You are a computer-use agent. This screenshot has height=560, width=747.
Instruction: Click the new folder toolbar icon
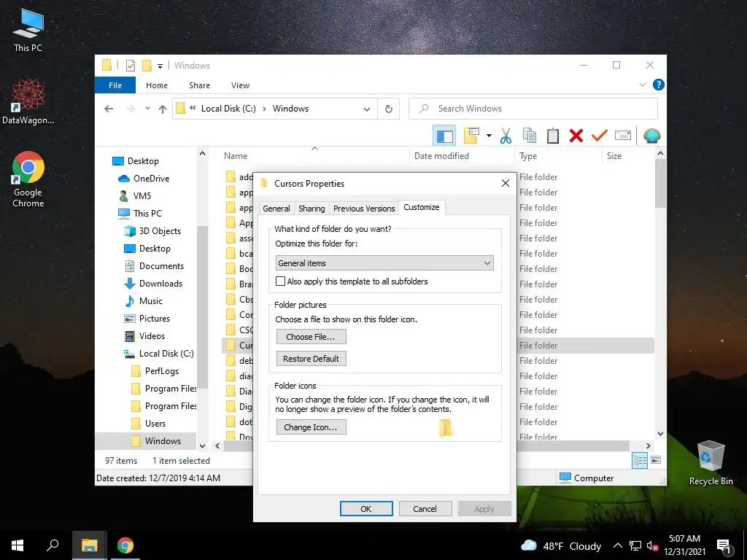click(x=471, y=136)
